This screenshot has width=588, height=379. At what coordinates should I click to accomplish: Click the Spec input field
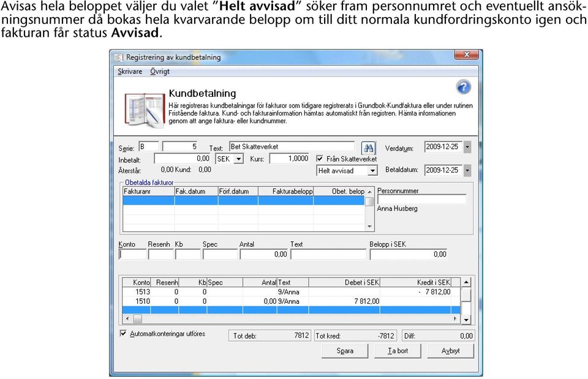(220, 254)
